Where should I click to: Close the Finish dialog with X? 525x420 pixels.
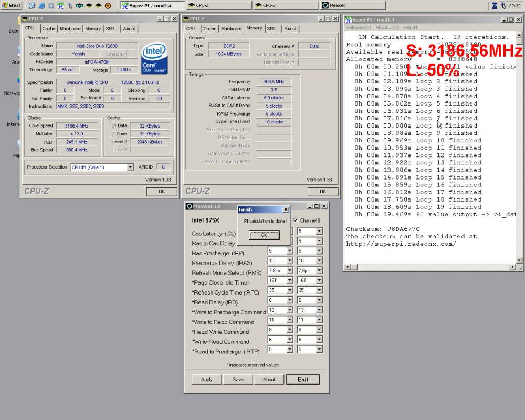[x=286, y=209]
